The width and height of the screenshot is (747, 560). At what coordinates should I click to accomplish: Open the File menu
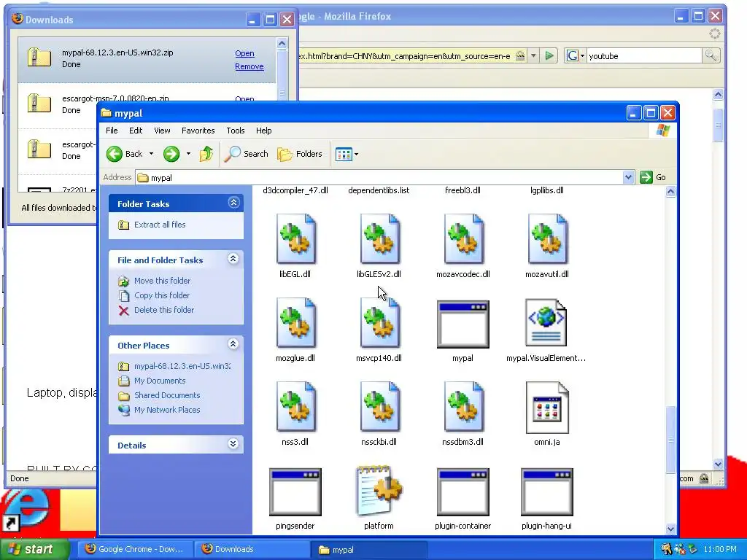pyautogui.click(x=112, y=131)
